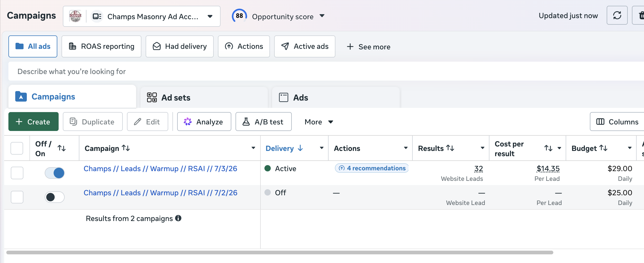The width and height of the screenshot is (644, 263).
Task: Click the $25.00 daily budget value
Action: tap(620, 193)
